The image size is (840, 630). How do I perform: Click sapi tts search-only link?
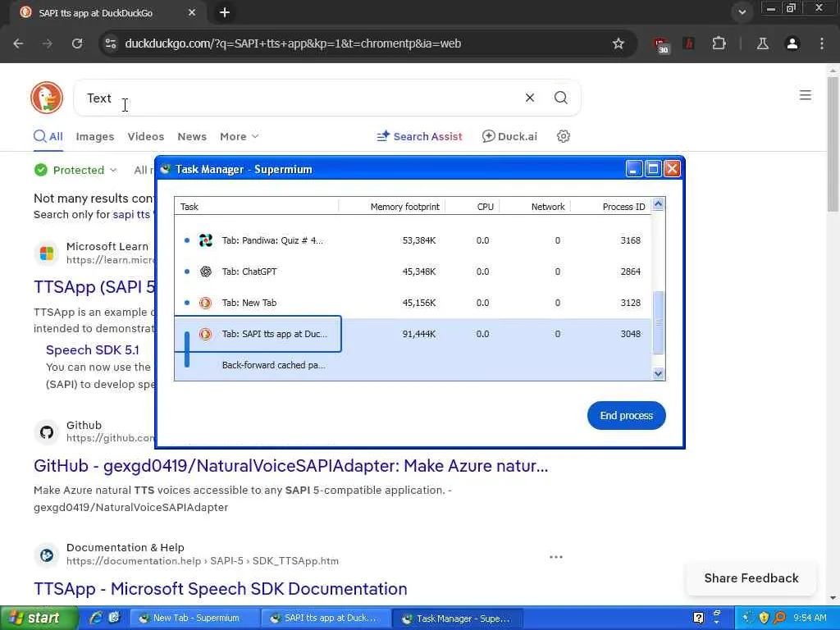(131, 214)
